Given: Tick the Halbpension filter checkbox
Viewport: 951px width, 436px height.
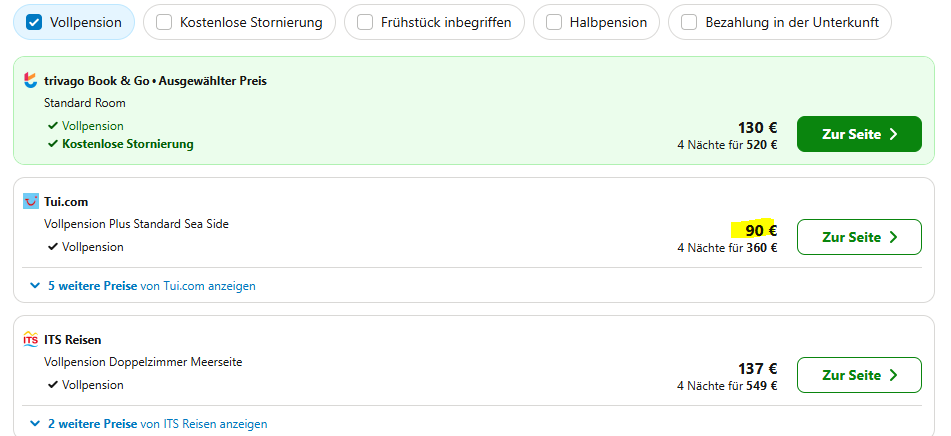Looking at the screenshot, I should tap(554, 22).
